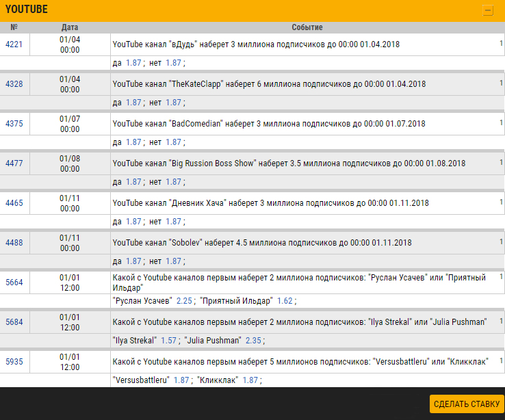Open event number 4488
The height and width of the screenshot is (420, 505).
[14, 243]
